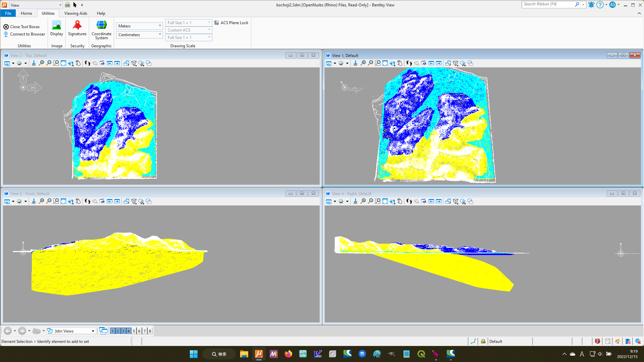Viewport: 644px width, 362px height.
Task: Update View 2 with the brush icon
Action: point(34,63)
